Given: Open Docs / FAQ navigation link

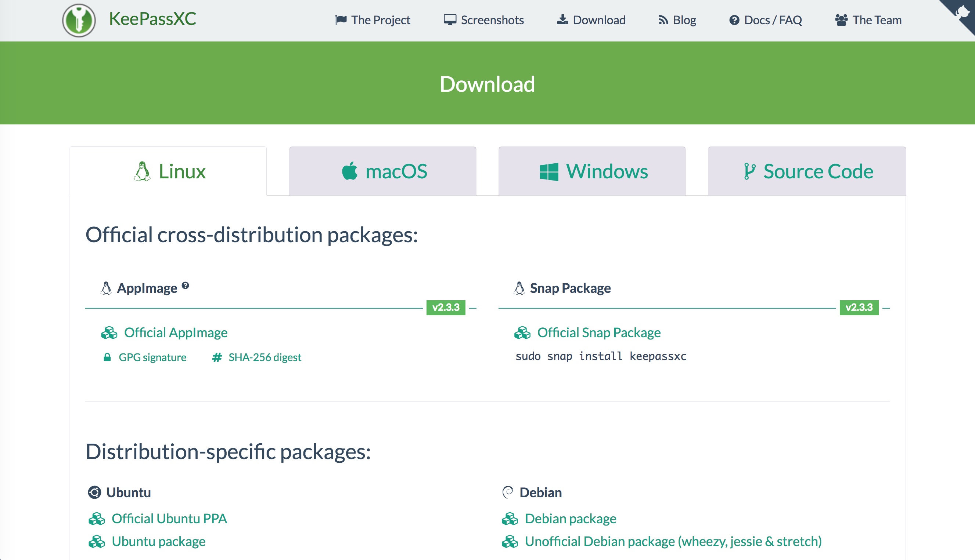Looking at the screenshot, I should click(765, 20).
